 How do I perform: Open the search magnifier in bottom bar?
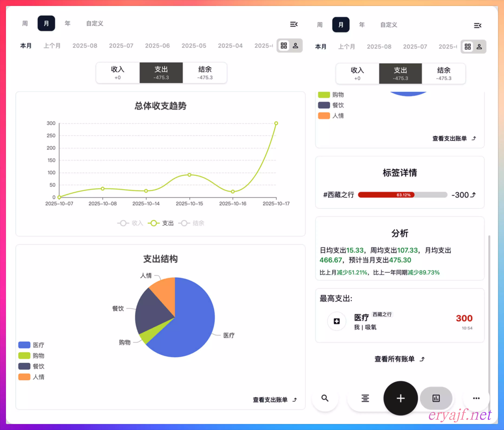(325, 398)
